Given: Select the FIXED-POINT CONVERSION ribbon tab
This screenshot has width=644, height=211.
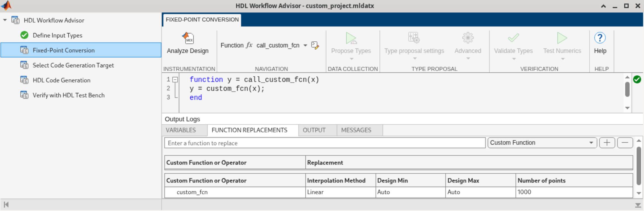Looking at the screenshot, I should (202, 20).
